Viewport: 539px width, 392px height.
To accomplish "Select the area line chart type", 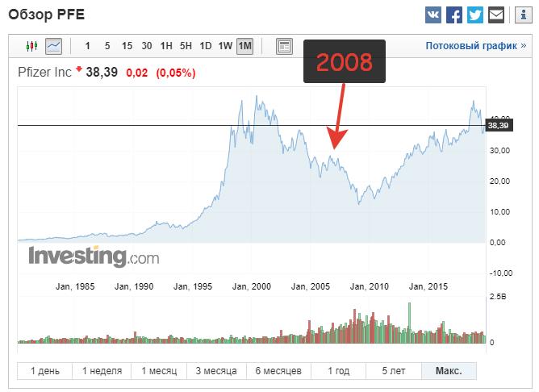I will [x=54, y=46].
